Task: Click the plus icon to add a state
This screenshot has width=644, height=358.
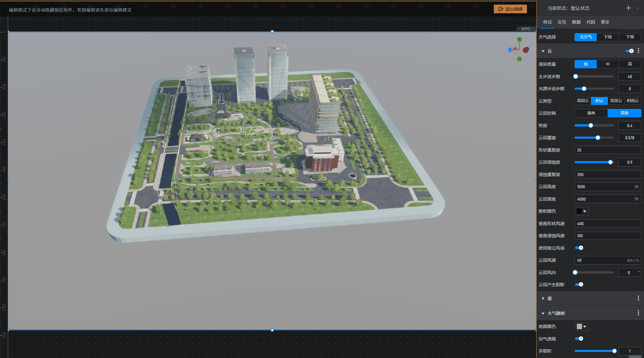Action: tap(628, 8)
